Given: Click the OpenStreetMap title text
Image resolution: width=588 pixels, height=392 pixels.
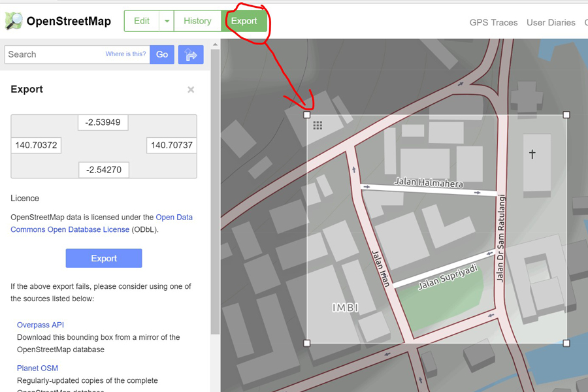Looking at the screenshot, I should (x=69, y=21).
